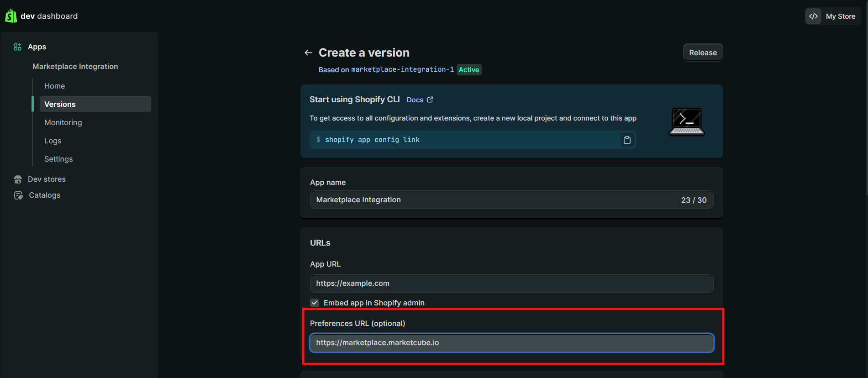Click the Apps label in sidebar

(37, 47)
